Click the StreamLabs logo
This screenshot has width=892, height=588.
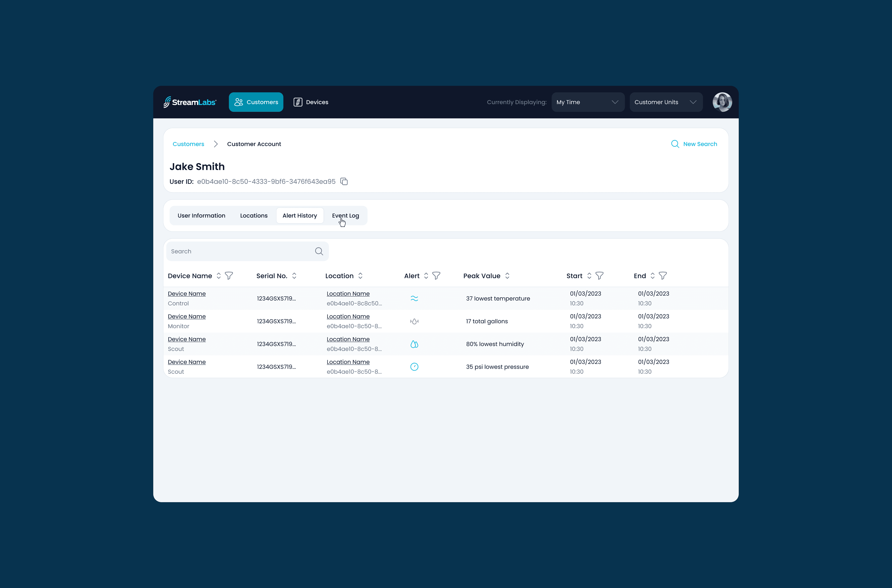click(x=190, y=102)
